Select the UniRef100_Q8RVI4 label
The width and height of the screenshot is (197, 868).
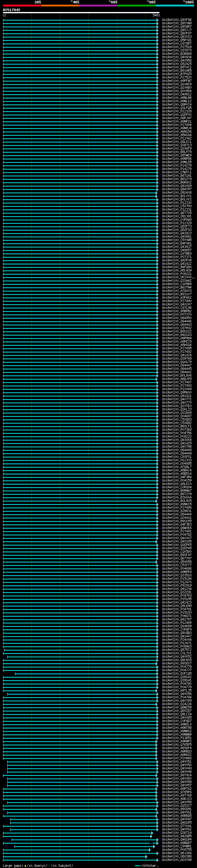(177, 104)
